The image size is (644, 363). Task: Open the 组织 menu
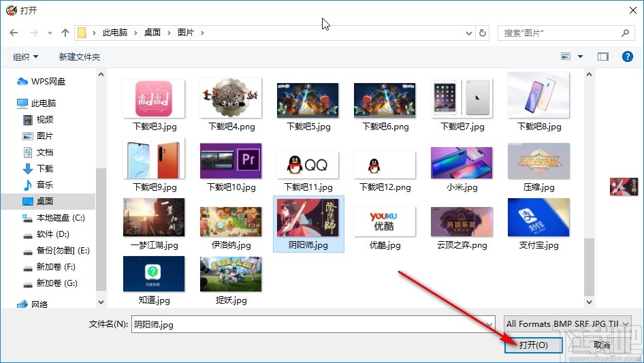pyautogui.click(x=25, y=57)
